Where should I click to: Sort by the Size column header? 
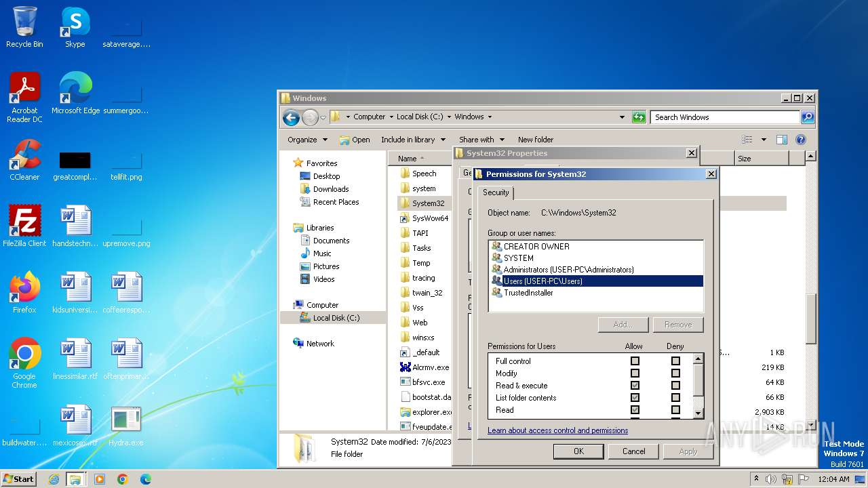pyautogui.click(x=762, y=159)
